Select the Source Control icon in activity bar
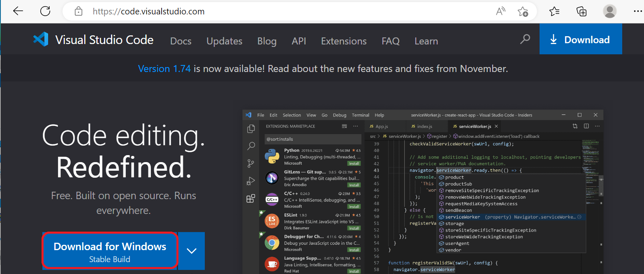 click(x=250, y=163)
